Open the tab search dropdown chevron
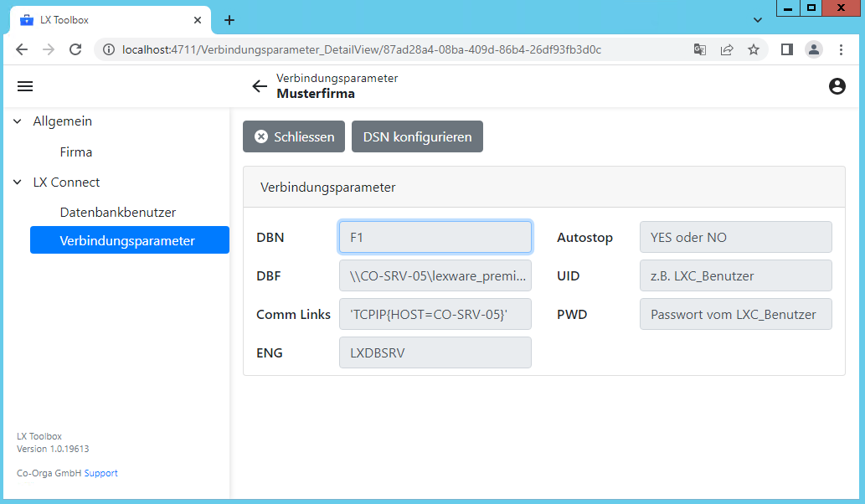Viewport: 865px width, 504px height. pyautogui.click(x=758, y=20)
